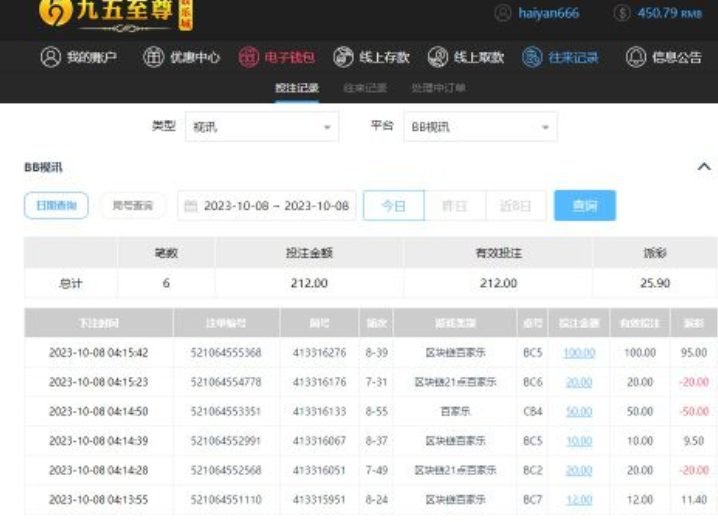Switch to the 往来记录 sub-tab

pos(365,87)
